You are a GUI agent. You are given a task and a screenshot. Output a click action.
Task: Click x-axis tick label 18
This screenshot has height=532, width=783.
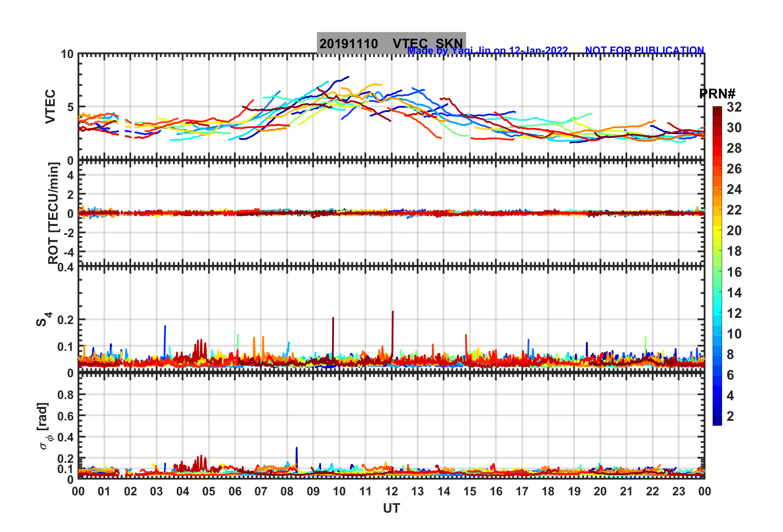(x=548, y=491)
